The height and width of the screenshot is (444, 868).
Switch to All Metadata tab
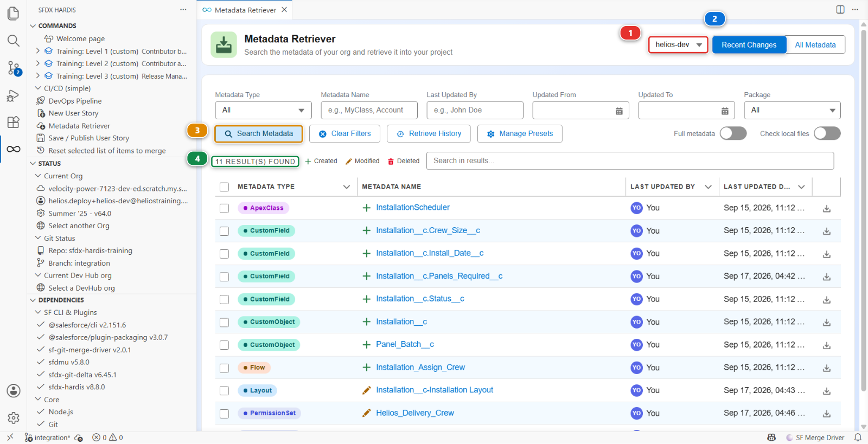tap(815, 45)
